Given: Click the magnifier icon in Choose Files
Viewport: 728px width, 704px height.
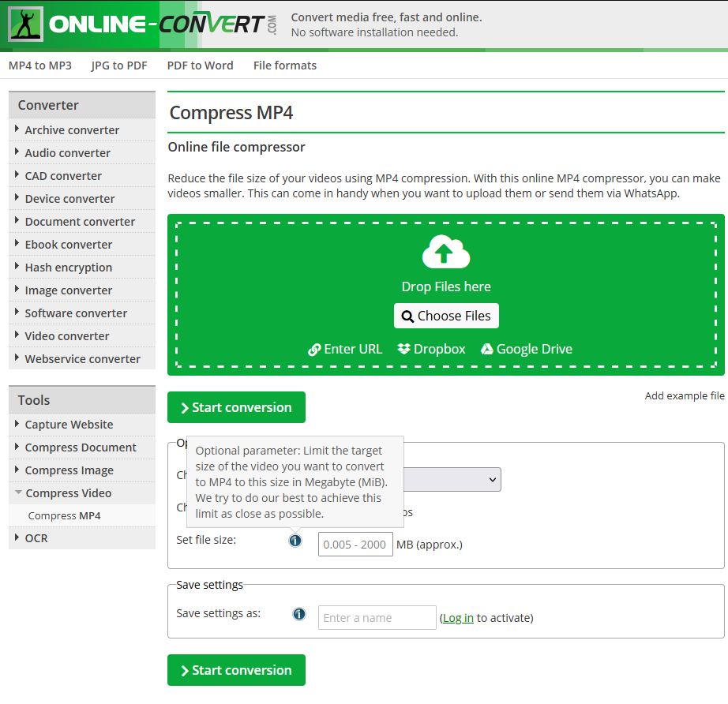Looking at the screenshot, I should pyautogui.click(x=407, y=316).
